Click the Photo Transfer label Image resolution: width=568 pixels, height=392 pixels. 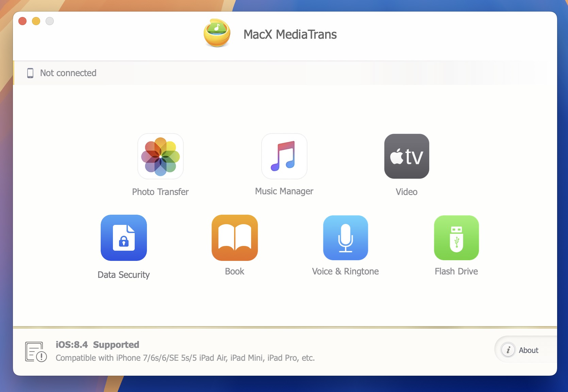[x=161, y=192]
